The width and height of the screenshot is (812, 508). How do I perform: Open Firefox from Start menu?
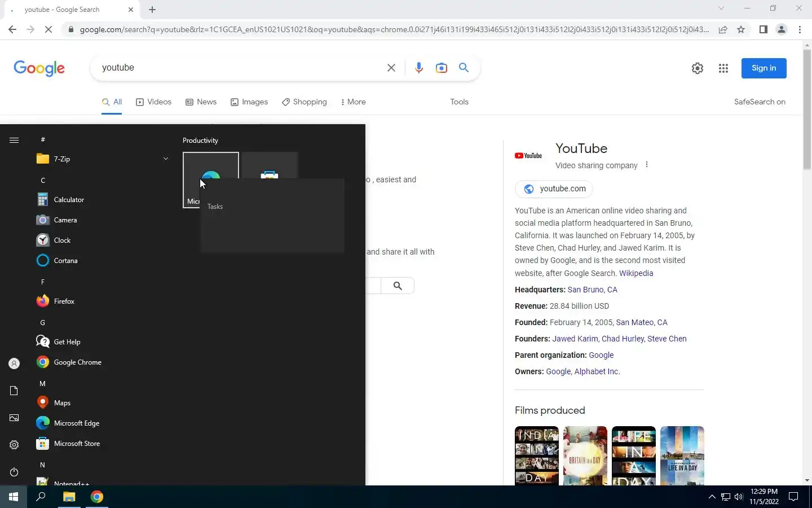click(x=101, y=301)
